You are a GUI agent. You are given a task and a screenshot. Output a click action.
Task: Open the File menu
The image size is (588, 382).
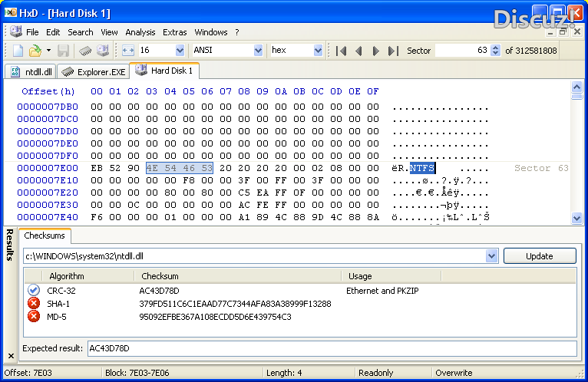click(32, 32)
